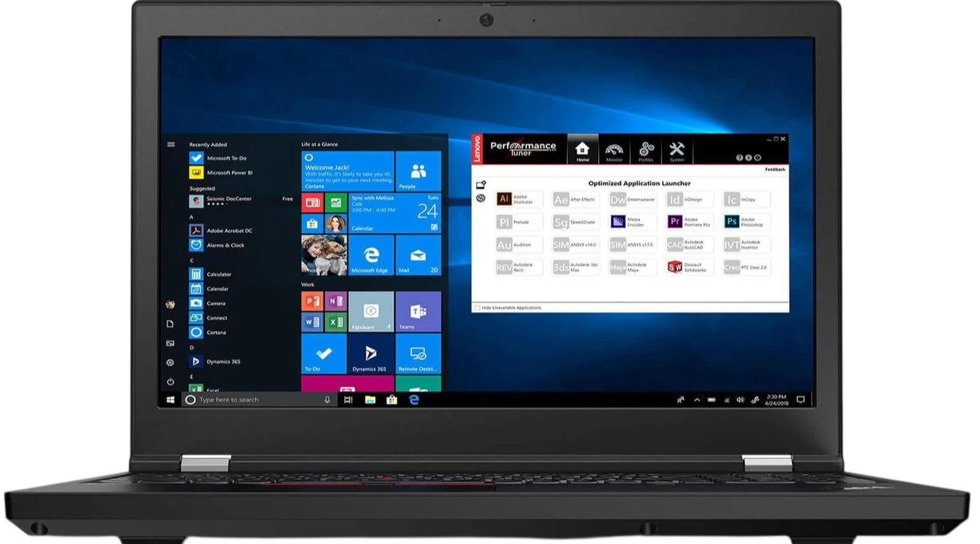The width and height of the screenshot is (980, 544).
Task: Launch Adobe Premiere Pro
Action: tap(689, 222)
